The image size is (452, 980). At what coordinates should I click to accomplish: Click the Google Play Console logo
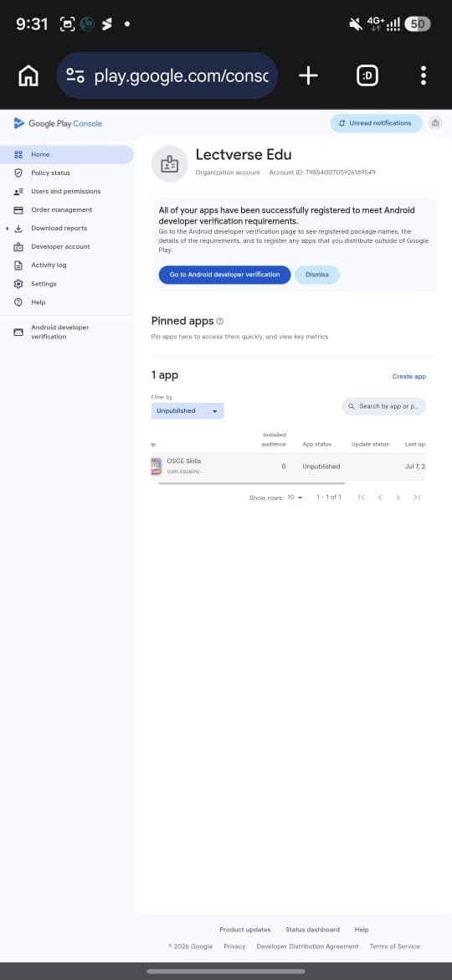tap(58, 123)
